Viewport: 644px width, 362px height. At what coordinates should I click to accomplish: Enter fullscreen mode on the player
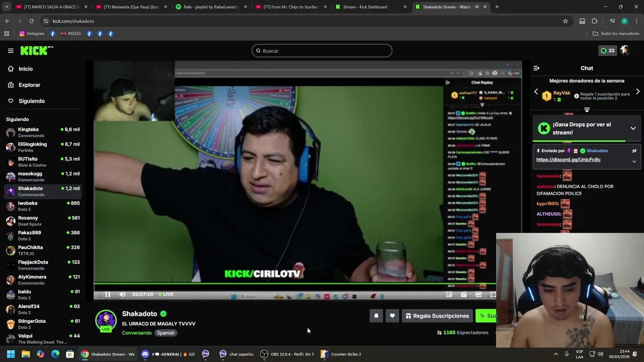click(493, 295)
